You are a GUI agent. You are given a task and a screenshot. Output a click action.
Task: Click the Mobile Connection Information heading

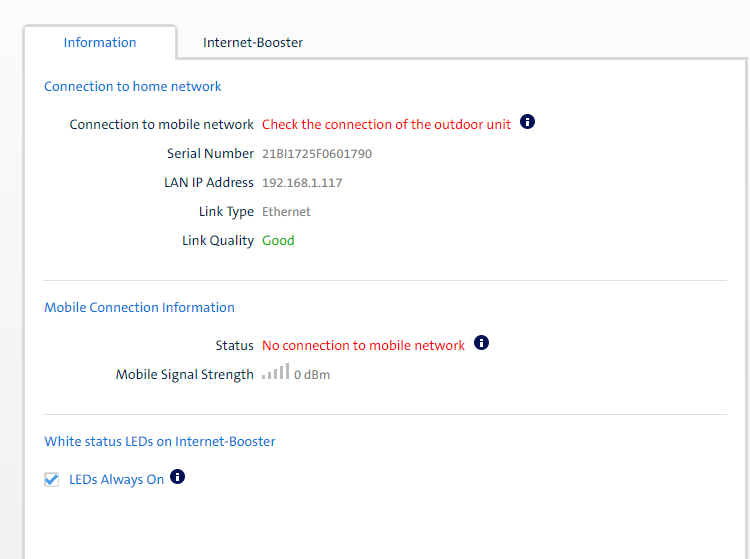pos(139,308)
